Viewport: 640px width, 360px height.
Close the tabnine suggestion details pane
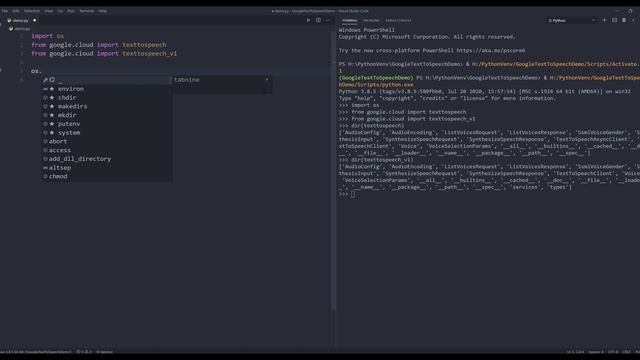coord(267,80)
